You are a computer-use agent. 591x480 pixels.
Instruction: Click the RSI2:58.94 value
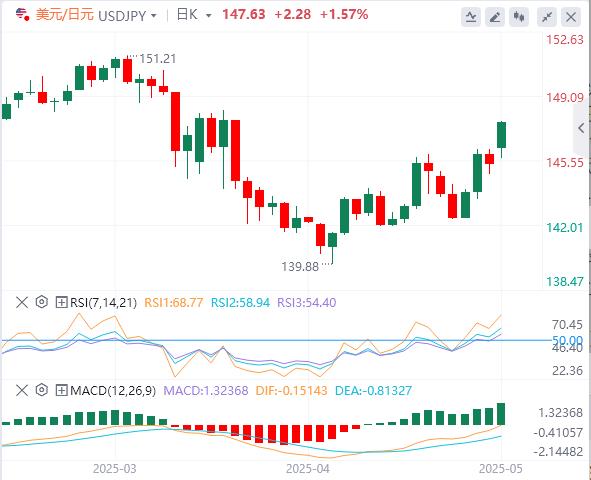tap(240, 303)
